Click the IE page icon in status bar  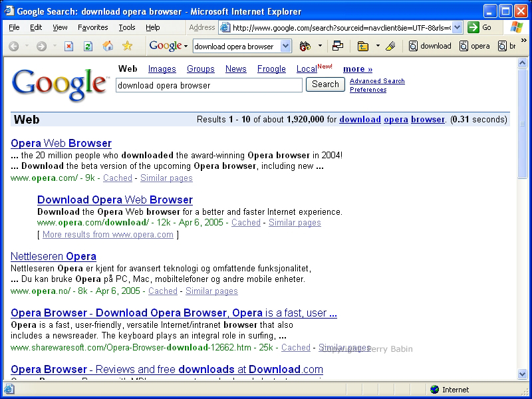[x=9, y=389]
